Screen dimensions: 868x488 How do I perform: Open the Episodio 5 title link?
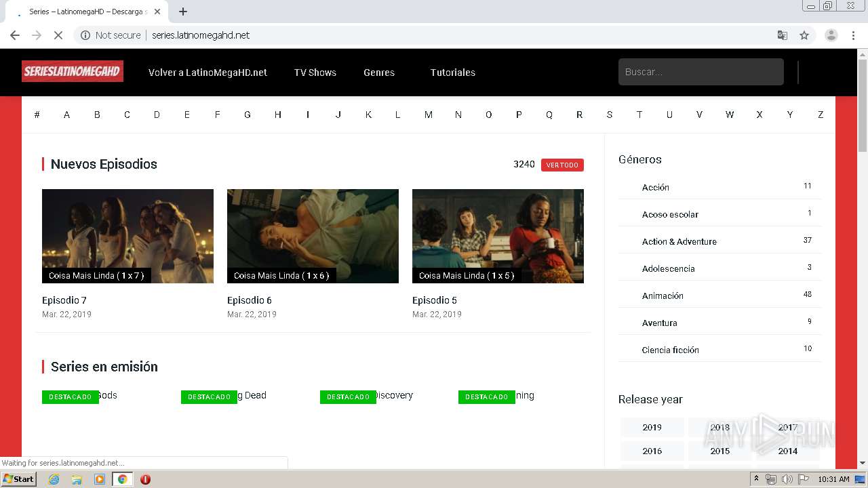click(x=435, y=300)
